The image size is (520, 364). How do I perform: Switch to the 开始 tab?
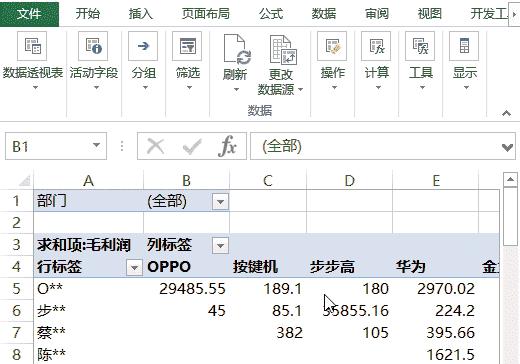87,14
